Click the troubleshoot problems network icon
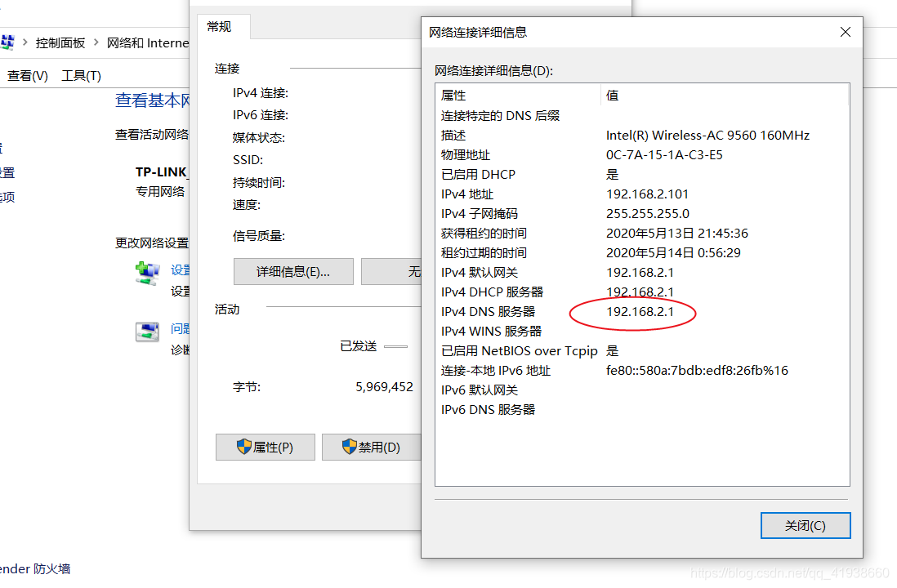 (147, 332)
